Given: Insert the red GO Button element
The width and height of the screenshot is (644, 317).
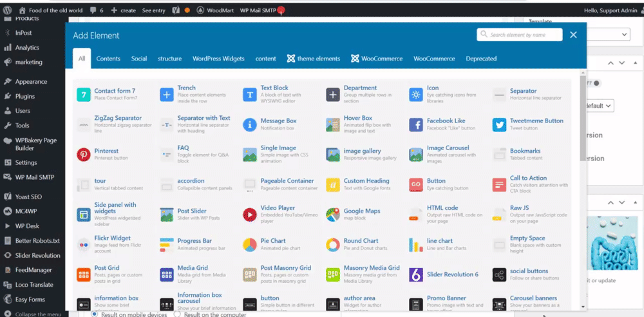Looking at the screenshot, I should [415, 185].
